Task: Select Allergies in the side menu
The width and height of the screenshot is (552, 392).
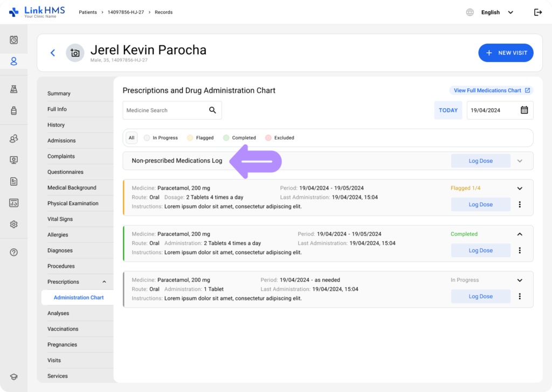Action: point(58,235)
